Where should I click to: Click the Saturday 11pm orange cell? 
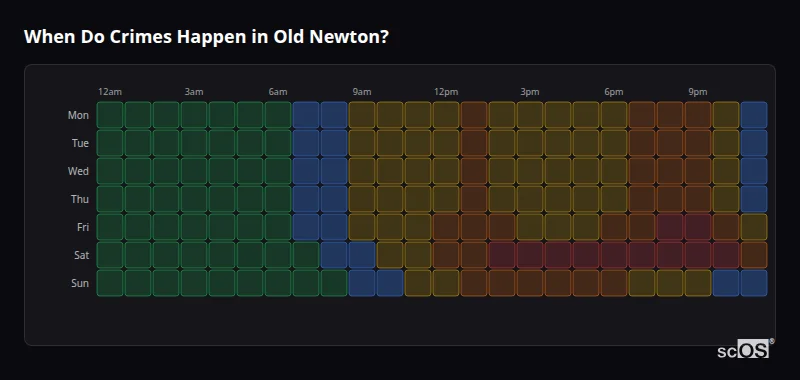click(x=754, y=255)
